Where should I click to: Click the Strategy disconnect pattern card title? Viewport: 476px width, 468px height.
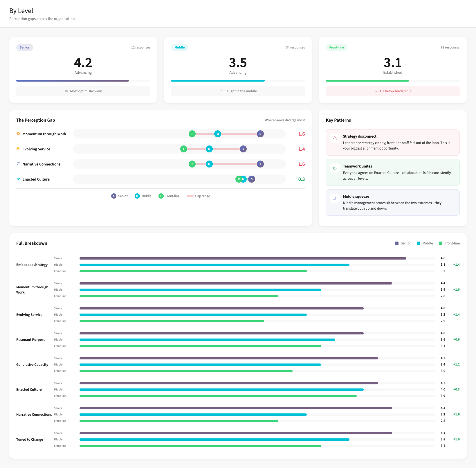click(x=360, y=136)
